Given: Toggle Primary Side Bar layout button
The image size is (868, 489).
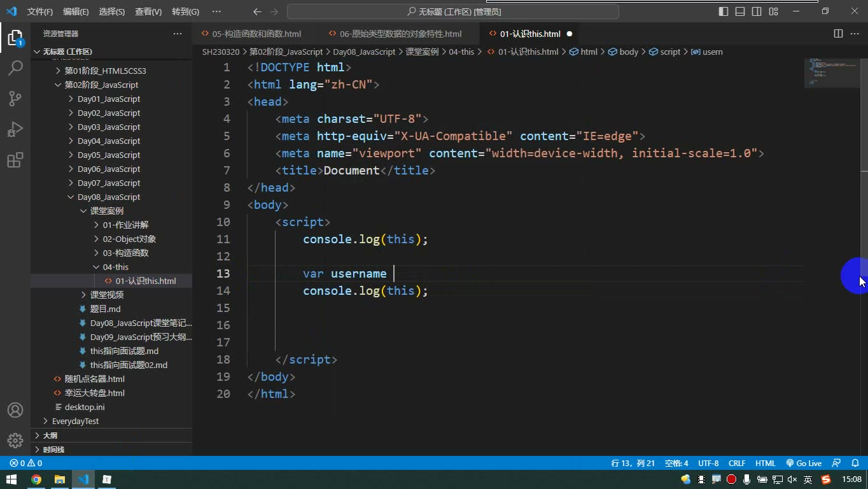Looking at the screenshot, I should pyautogui.click(x=724, y=11).
